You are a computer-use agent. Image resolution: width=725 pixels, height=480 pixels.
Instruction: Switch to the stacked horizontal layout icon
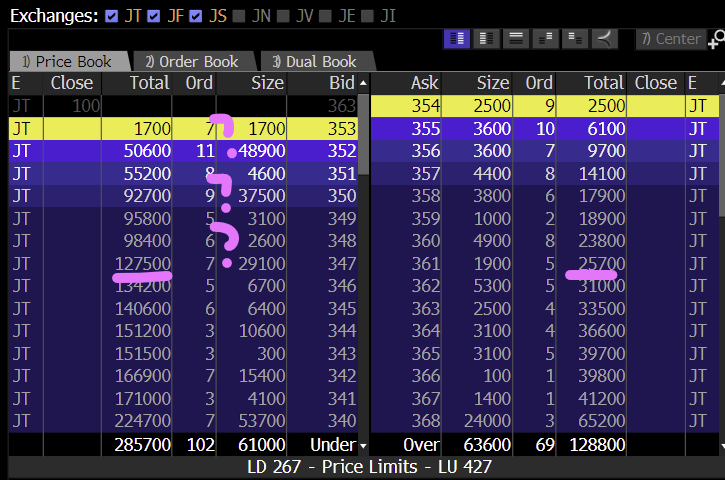[516, 39]
